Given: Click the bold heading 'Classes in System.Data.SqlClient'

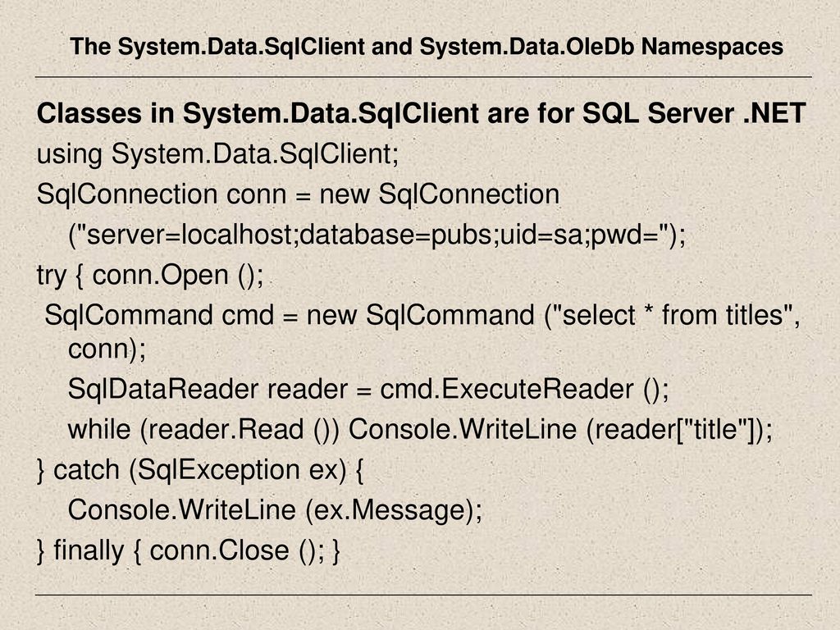Looking at the screenshot, I should [258, 113].
